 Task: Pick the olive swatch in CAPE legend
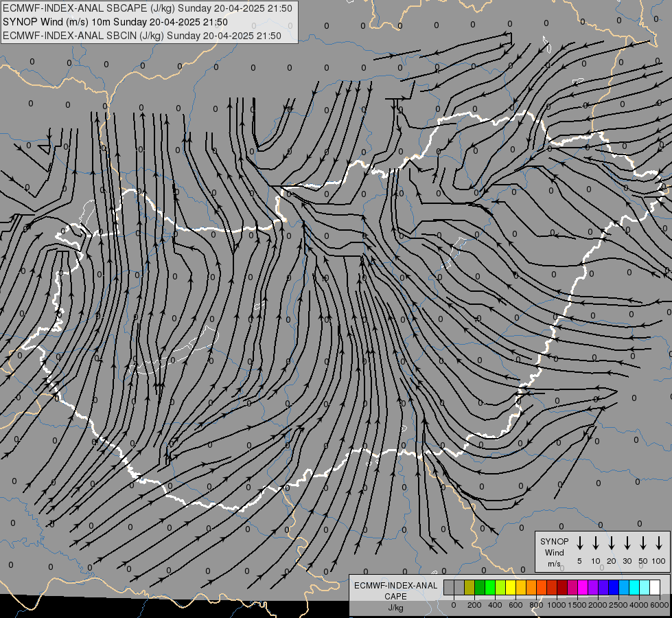tap(470, 587)
